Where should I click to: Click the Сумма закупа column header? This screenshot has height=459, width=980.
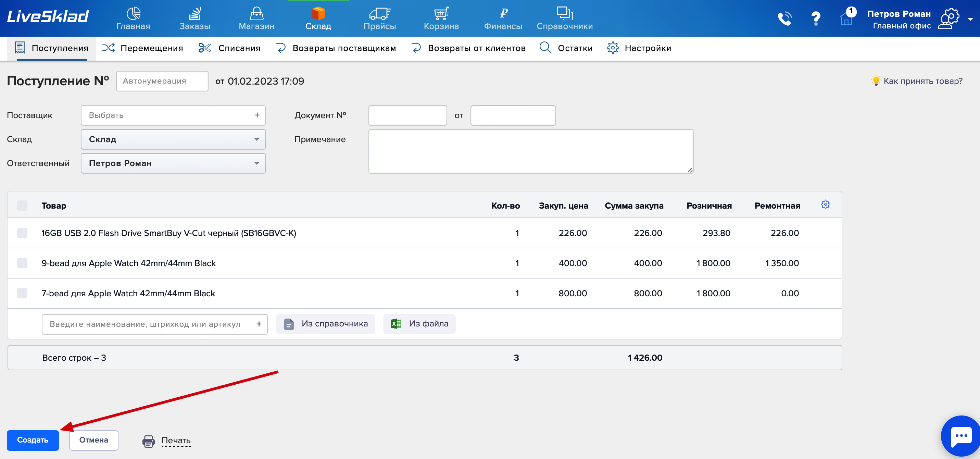click(x=634, y=206)
